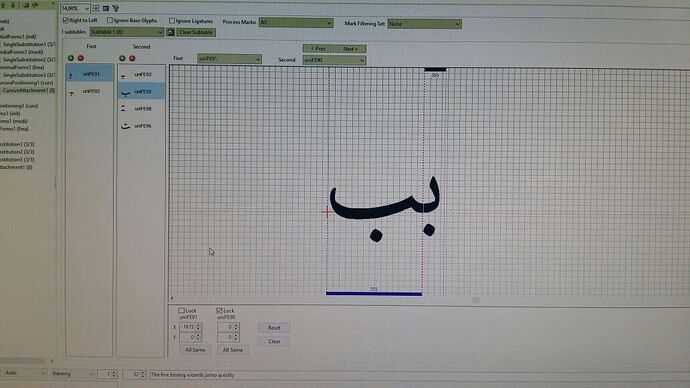Uncheck the Right to Left checkbox

[66, 20]
